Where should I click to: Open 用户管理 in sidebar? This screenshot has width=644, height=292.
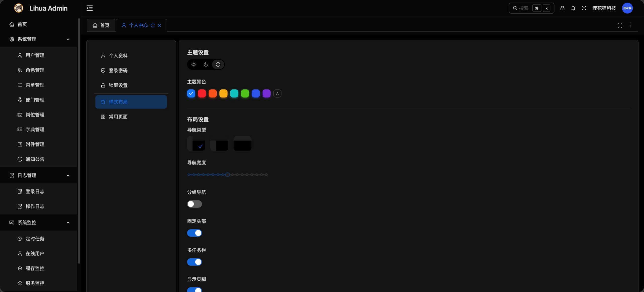coord(39,55)
